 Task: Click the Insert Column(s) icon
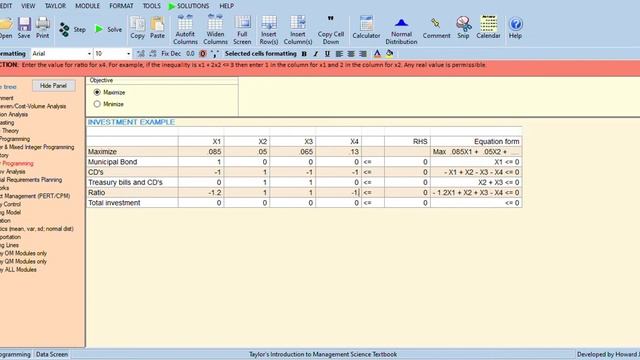pos(298,29)
